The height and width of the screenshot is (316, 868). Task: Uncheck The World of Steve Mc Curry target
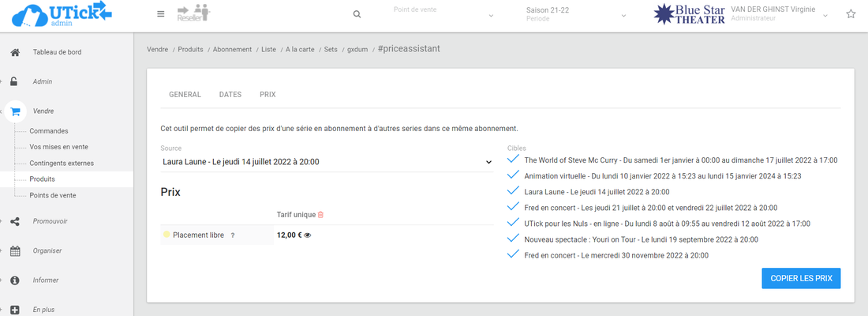(512, 160)
